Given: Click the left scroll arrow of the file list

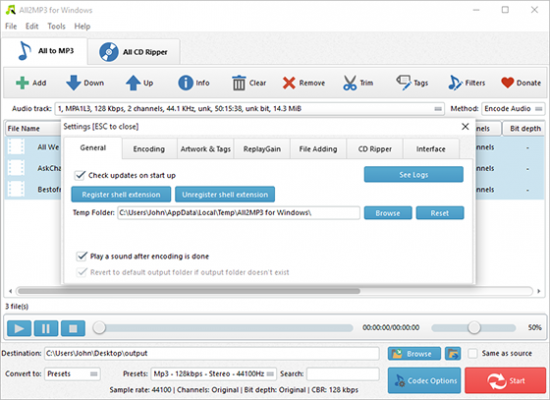Looking at the screenshot, I should point(11,291).
